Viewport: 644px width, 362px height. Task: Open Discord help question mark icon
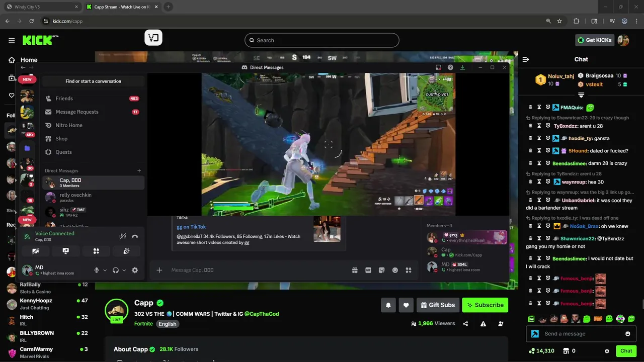450,67
